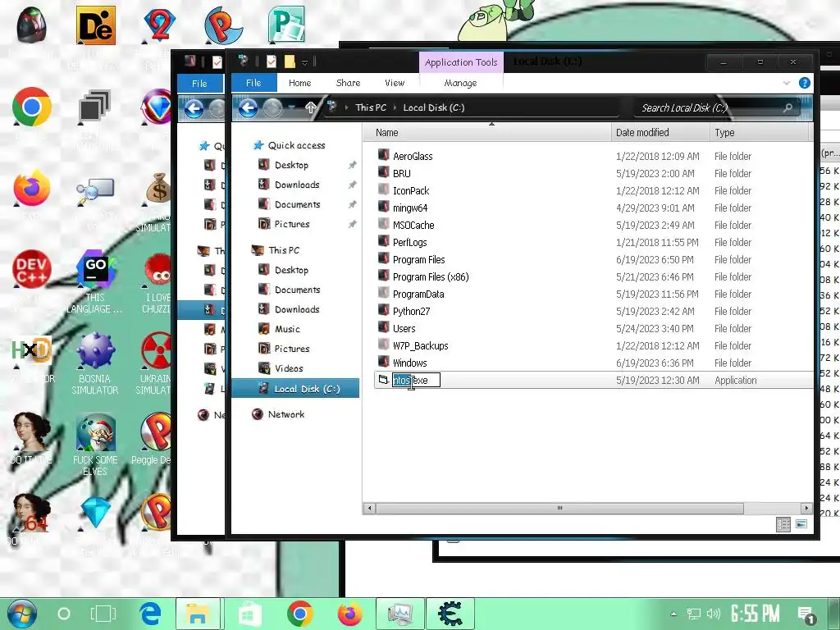Open the volume speaker icon in system tray
The width and height of the screenshot is (840, 630).
pos(713,614)
